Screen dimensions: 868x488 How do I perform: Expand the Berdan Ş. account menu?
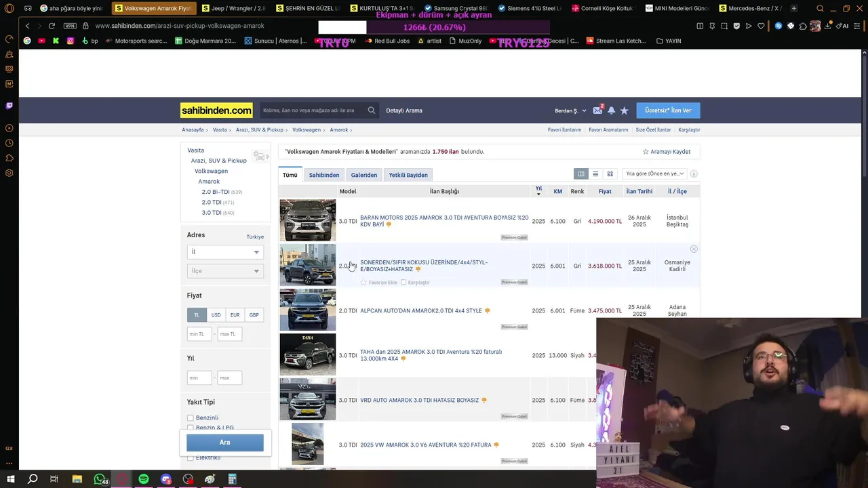click(570, 110)
